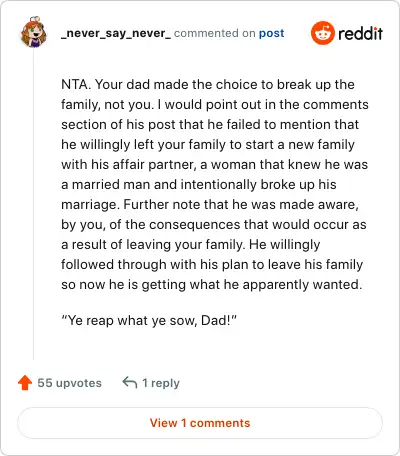Click line starting "followed through with his plan"
This screenshot has width=400, height=456.
coord(212,264)
